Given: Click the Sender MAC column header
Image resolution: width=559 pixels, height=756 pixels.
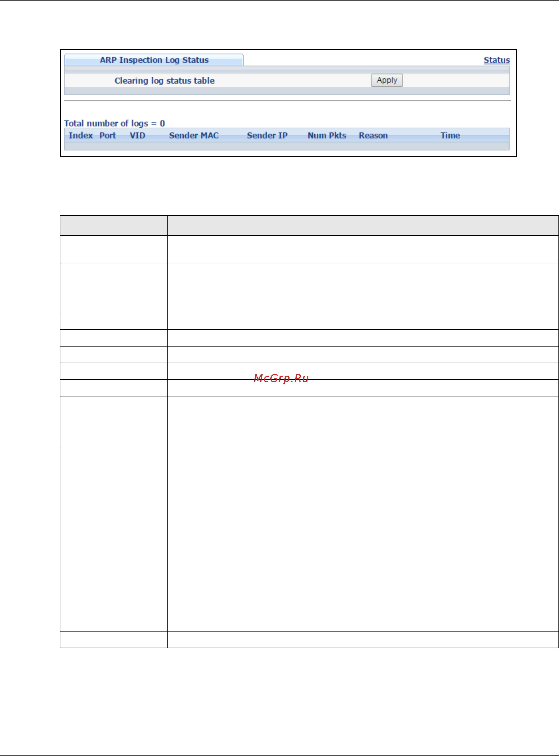Looking at the screenshot, I should point(194,135).
